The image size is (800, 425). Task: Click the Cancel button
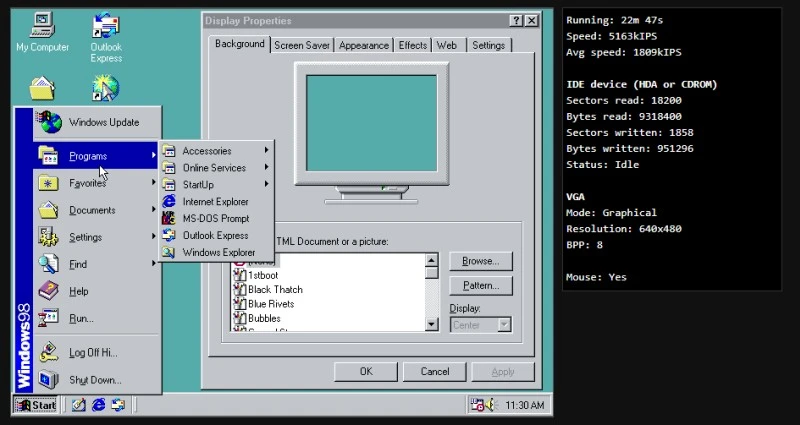(435, 371)
